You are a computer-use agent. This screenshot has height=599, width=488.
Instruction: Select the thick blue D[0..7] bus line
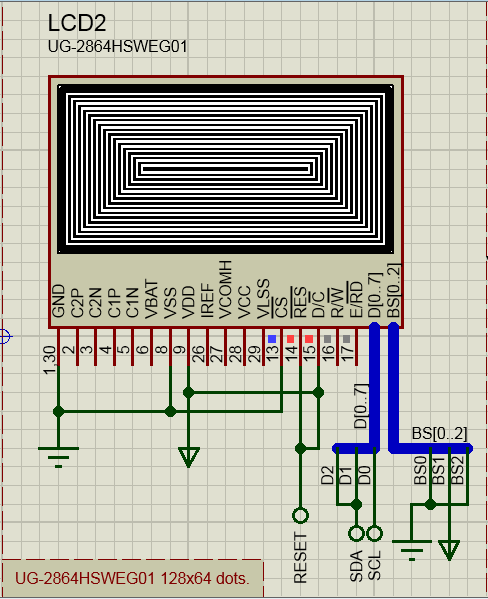click(x=375, y=386)
